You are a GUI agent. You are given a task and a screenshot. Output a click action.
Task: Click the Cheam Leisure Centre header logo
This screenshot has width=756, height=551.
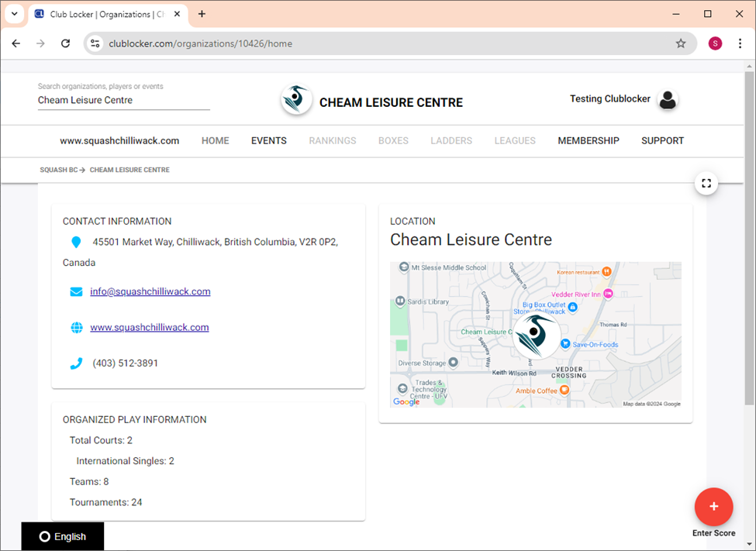[x=296, y=101]
